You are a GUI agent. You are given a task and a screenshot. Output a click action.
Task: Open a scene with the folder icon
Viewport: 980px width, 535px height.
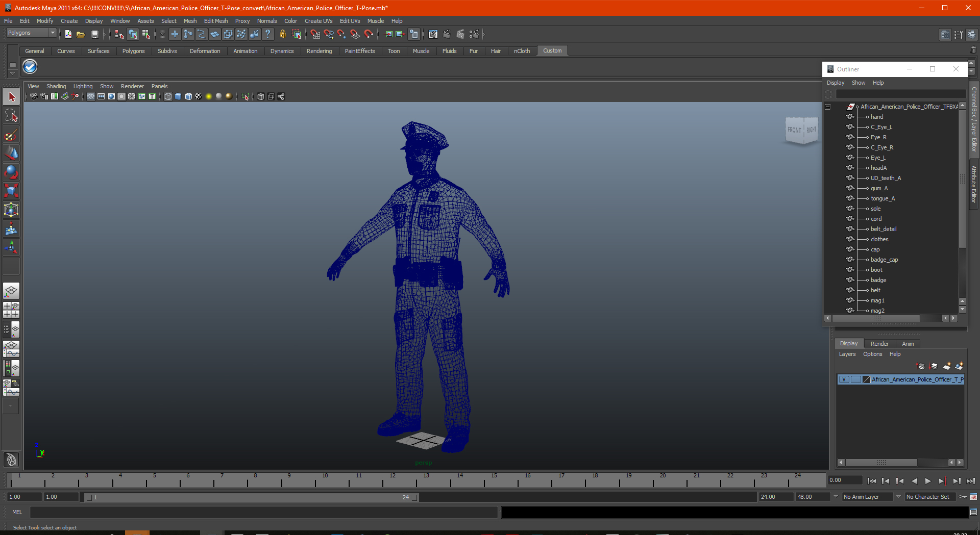coord(81,34)
